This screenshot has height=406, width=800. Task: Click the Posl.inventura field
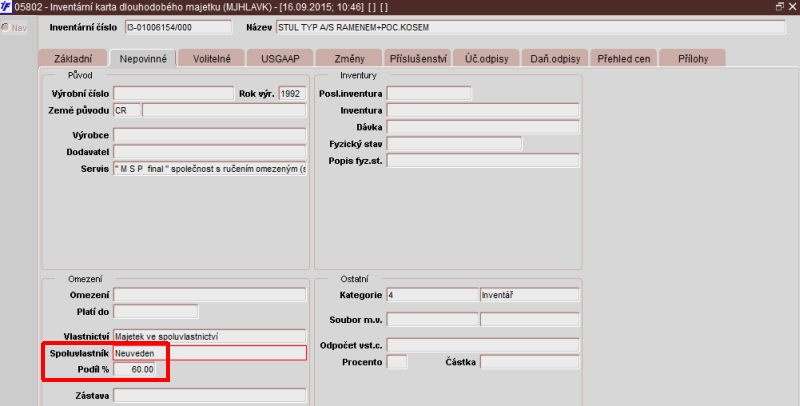pos(429,93)
